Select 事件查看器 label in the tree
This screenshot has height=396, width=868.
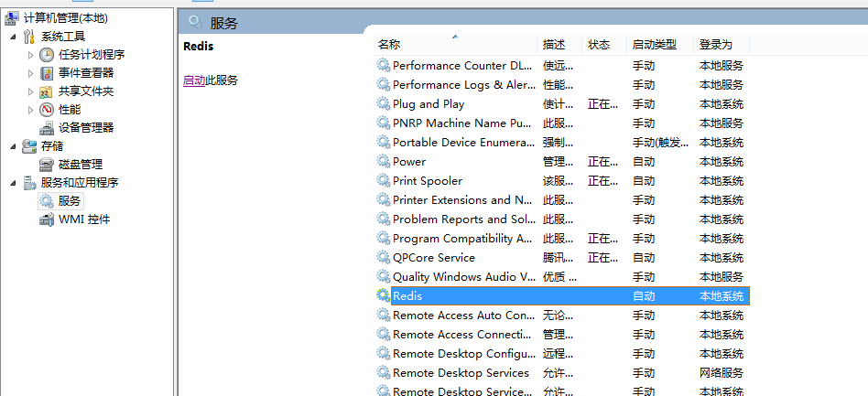pos(86,73)
